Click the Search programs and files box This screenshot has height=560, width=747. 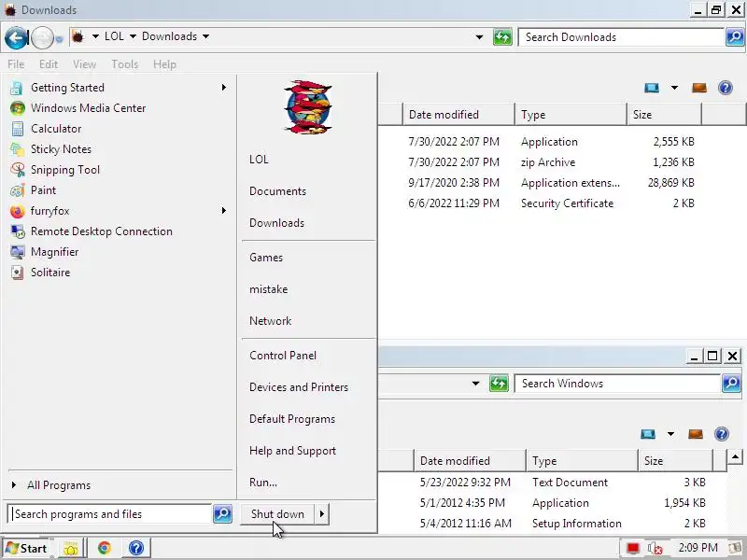click(x=110, y=514)
